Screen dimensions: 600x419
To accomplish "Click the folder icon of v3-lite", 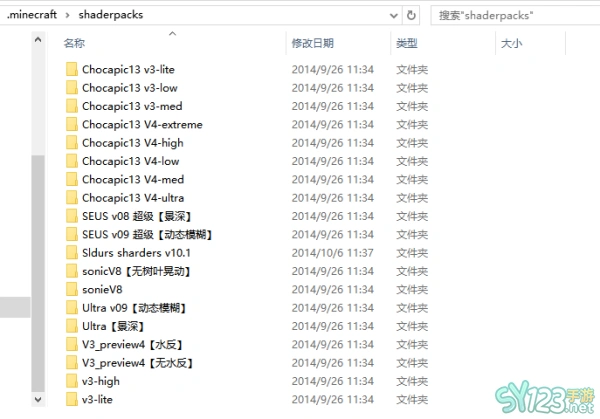I will point(72,400).
